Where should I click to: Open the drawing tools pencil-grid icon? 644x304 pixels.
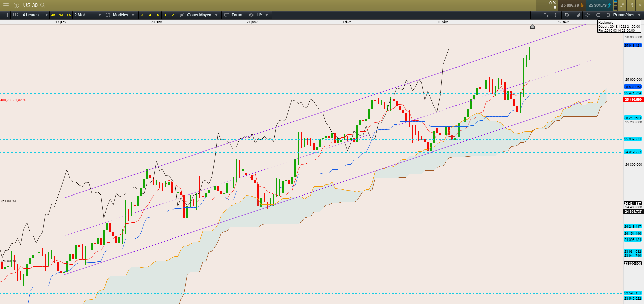tap(567, 15)
